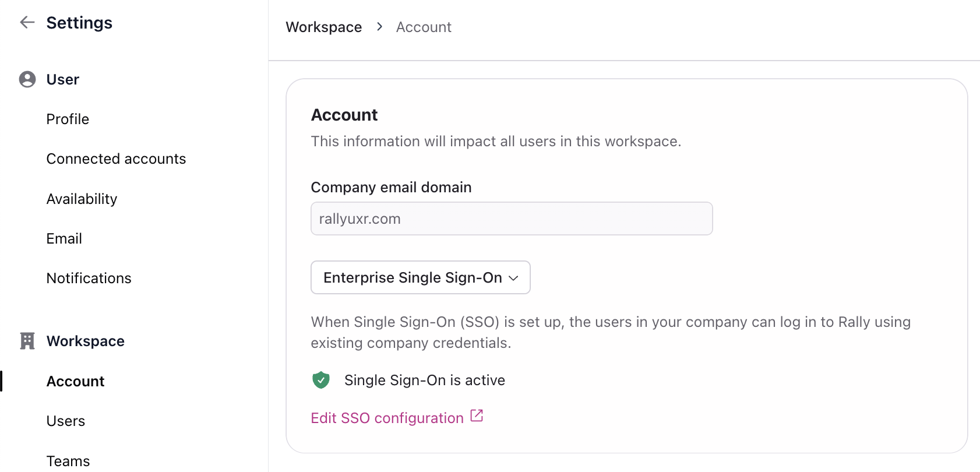Click the breadcrumb chevron separator
Image resolution: width=980 pixels, height=472 pixels.
coord(379,27)
